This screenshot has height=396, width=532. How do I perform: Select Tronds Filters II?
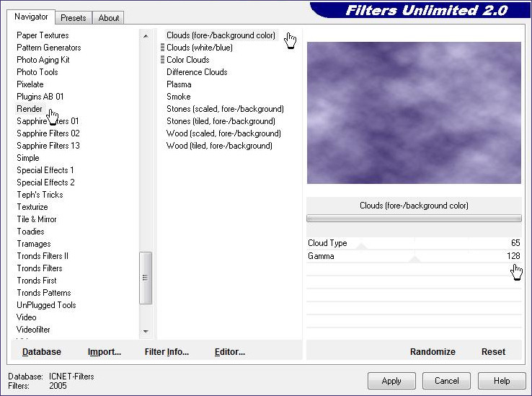point(43,256)
